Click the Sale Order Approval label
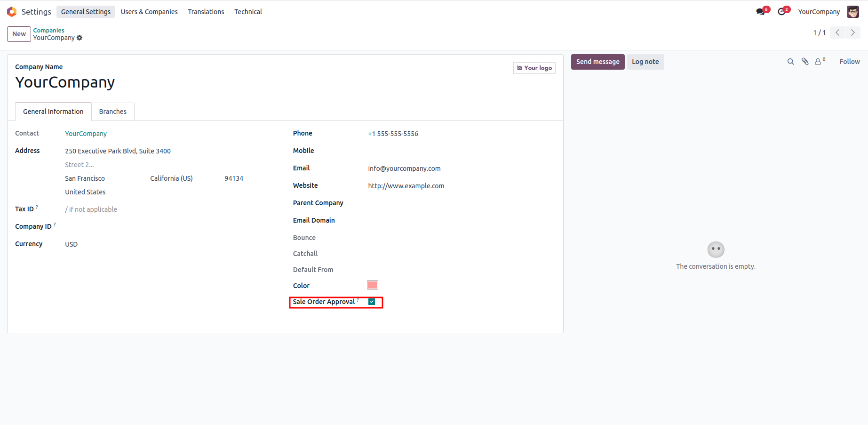This screenshot has height=425, width=868. coord(324,302)
